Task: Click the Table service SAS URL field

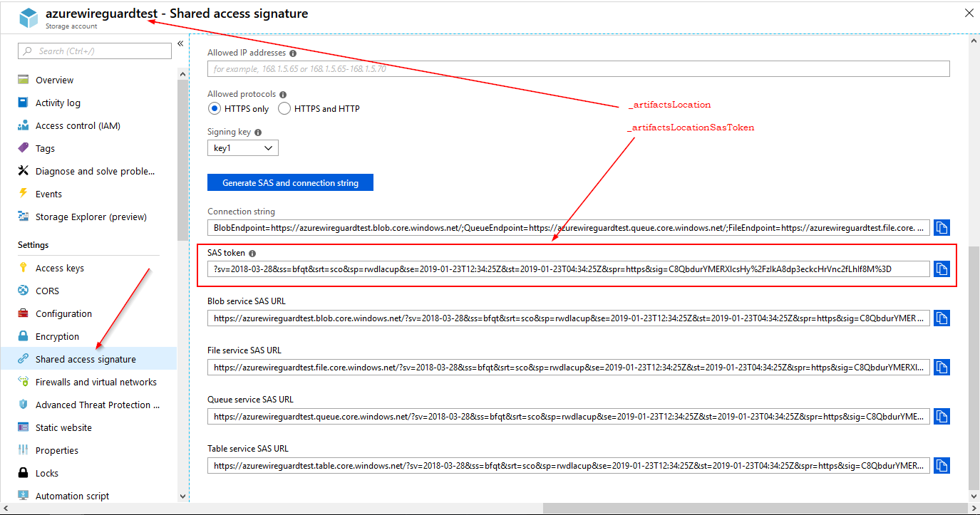Action: 569,465
